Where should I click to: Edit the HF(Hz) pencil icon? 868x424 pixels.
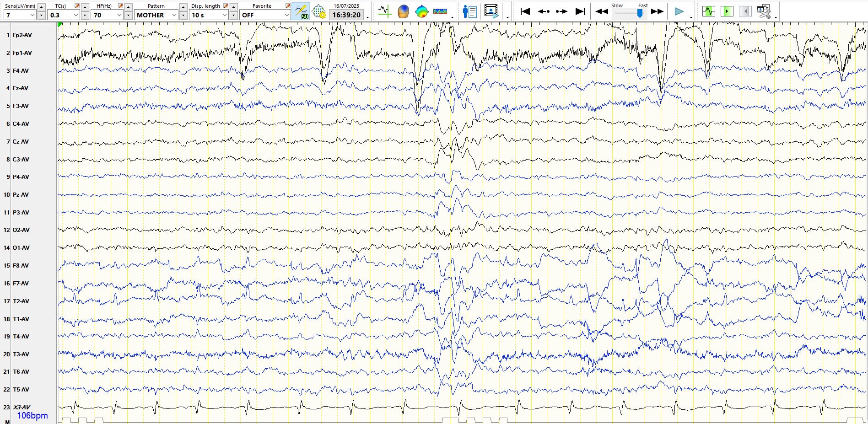pos(120,6)
